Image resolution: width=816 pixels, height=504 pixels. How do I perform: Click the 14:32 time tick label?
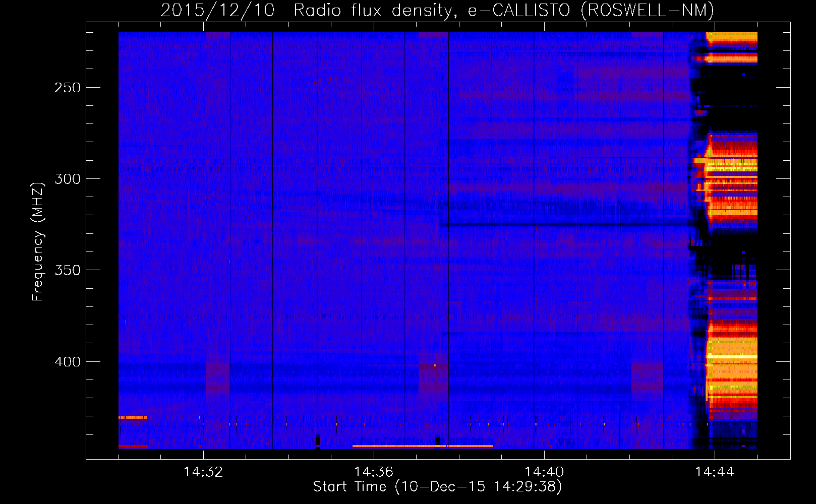click(203, 472)
